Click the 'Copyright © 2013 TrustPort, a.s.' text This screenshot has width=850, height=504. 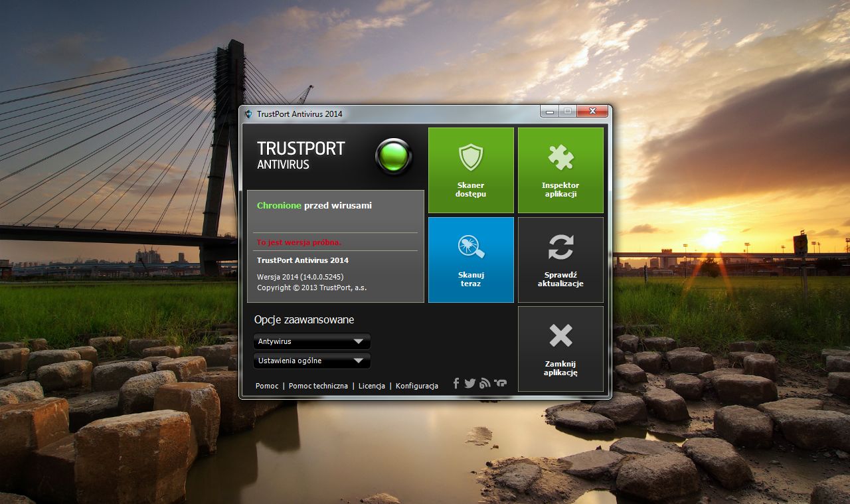(x=311, y=288)
